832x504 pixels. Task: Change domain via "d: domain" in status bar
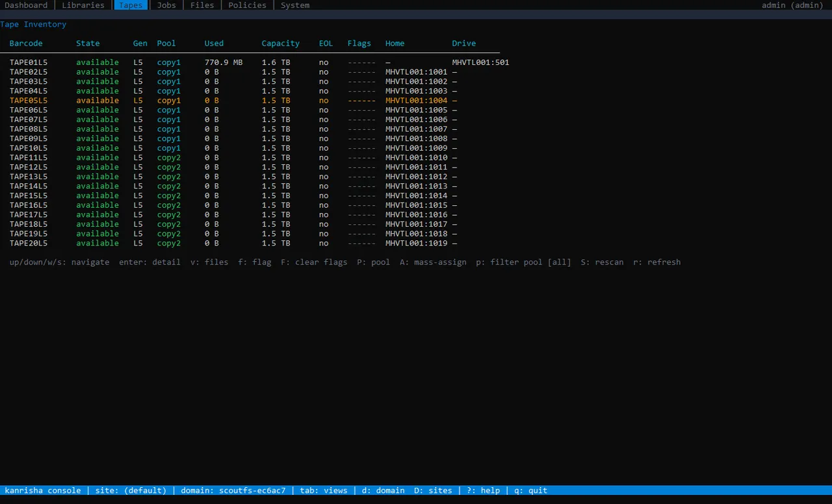coord(383,490)
